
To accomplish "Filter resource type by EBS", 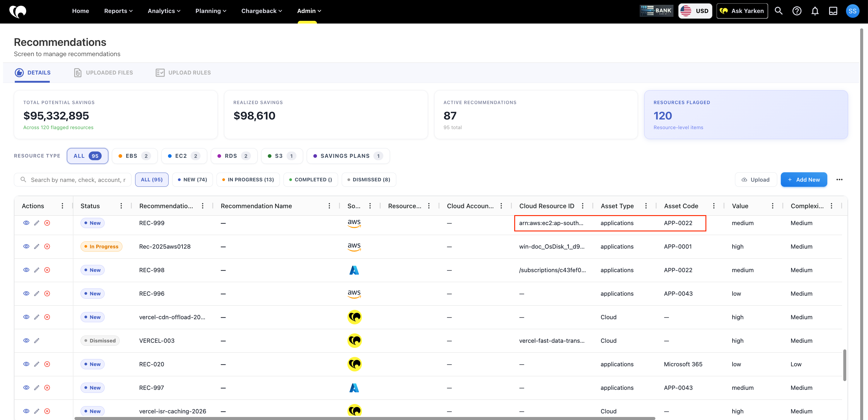I will click(135, 156).
